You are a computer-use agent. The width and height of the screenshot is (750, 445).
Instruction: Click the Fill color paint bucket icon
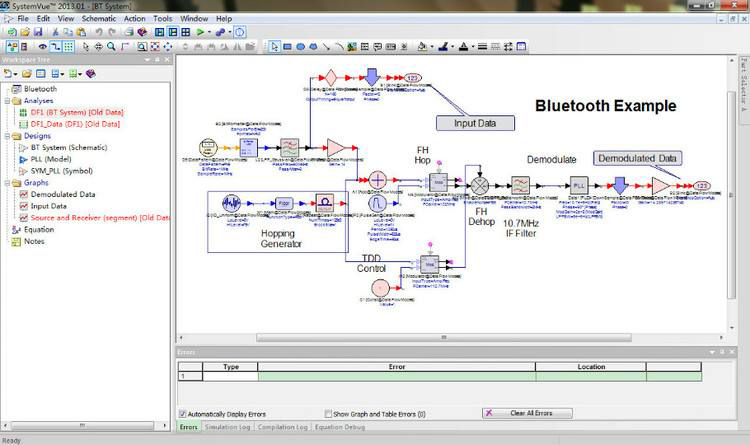(x=422, y=46)
